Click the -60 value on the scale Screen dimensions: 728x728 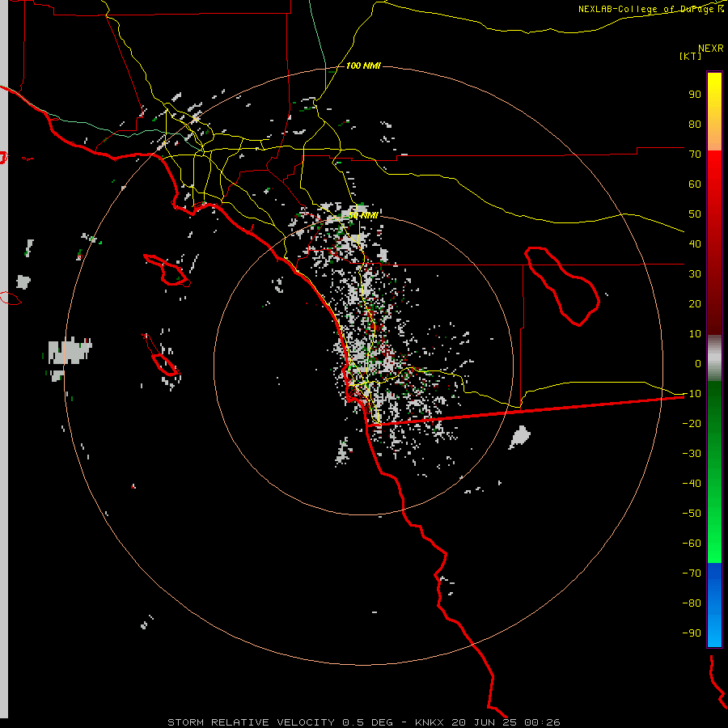click(x=692, y=544)
